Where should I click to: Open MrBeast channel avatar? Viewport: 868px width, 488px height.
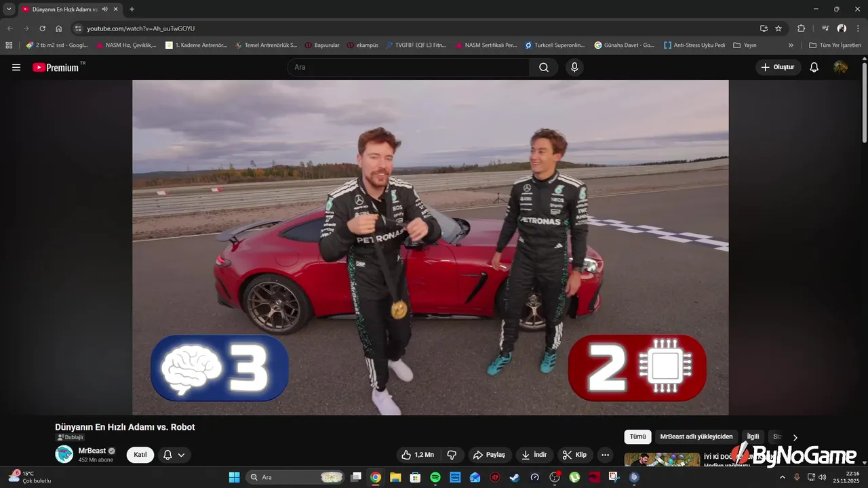(x=64, y=454)
